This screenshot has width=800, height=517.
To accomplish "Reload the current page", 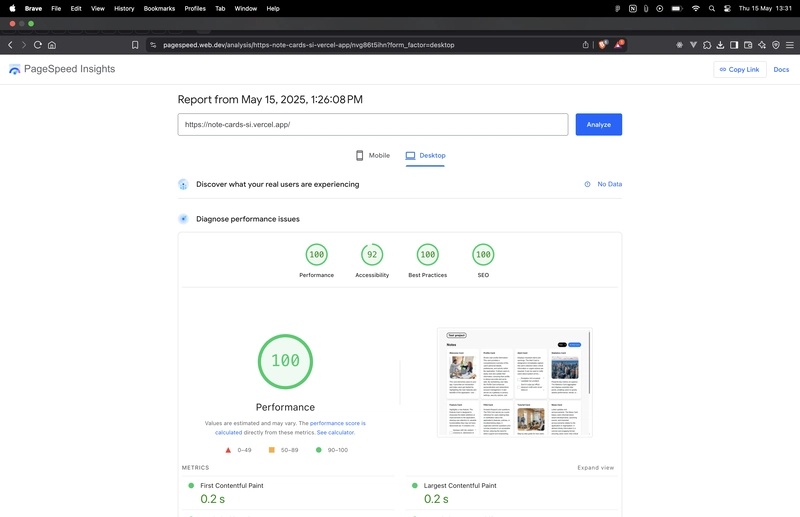I will [x=38, y=45].
